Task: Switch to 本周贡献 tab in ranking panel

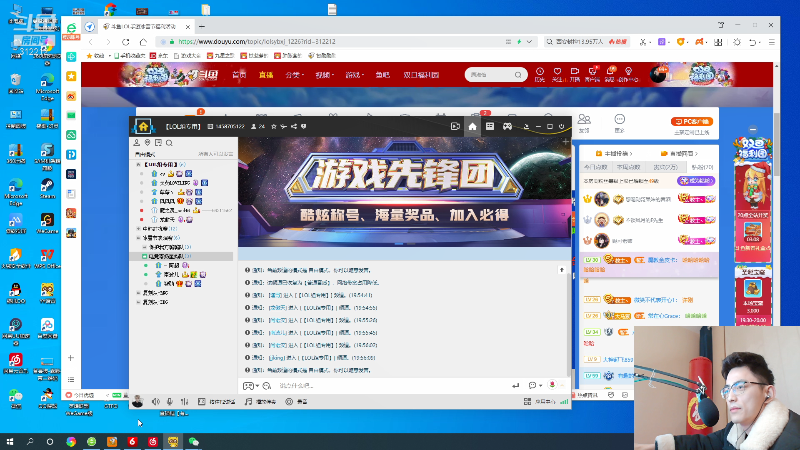Action: (628, 167)
